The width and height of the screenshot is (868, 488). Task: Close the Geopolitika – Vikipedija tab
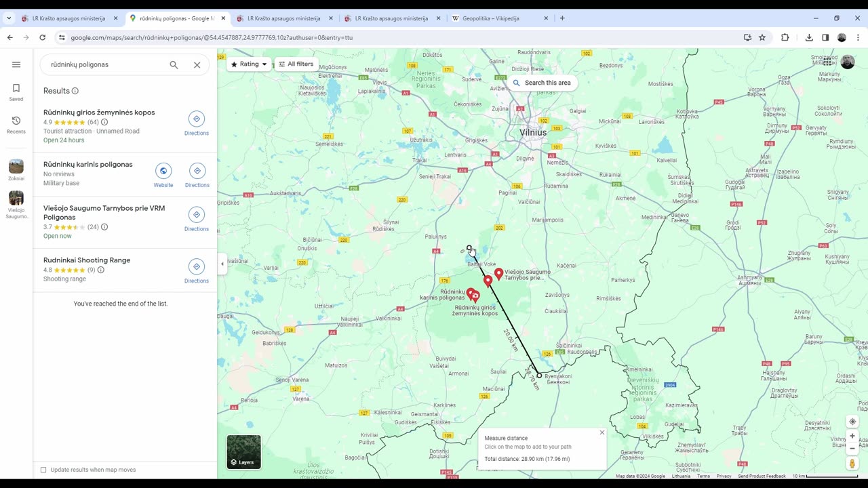point(546,18)
